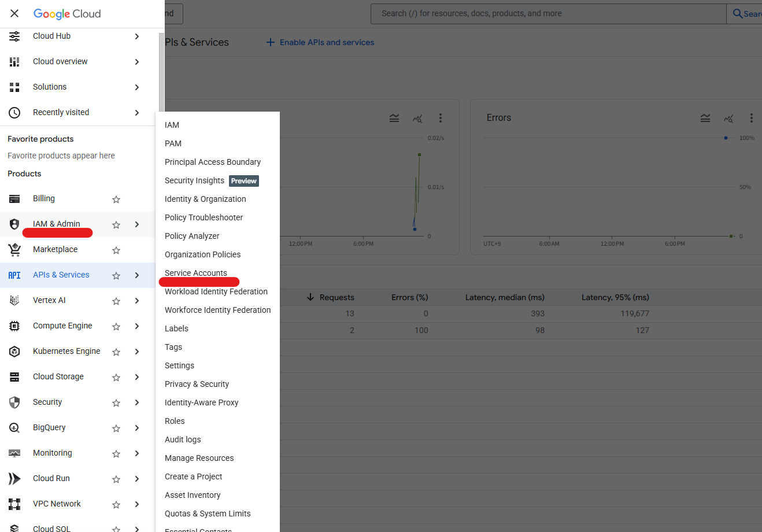Toggle the traffic chart legend icon
Screen dimensions: 762x532
394,118
